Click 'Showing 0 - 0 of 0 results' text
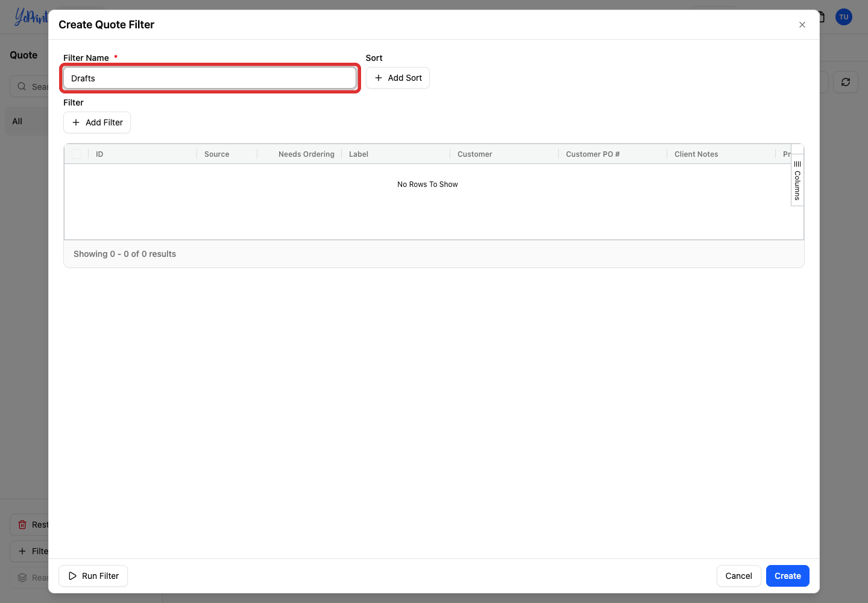The width and height of the screenshot is (868, 603). coord(125,254)
